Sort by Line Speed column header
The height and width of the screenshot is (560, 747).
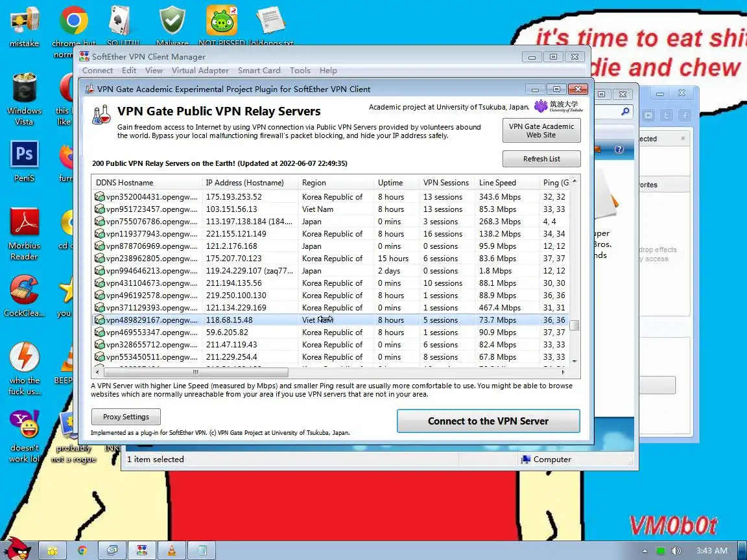coord(507,182)
